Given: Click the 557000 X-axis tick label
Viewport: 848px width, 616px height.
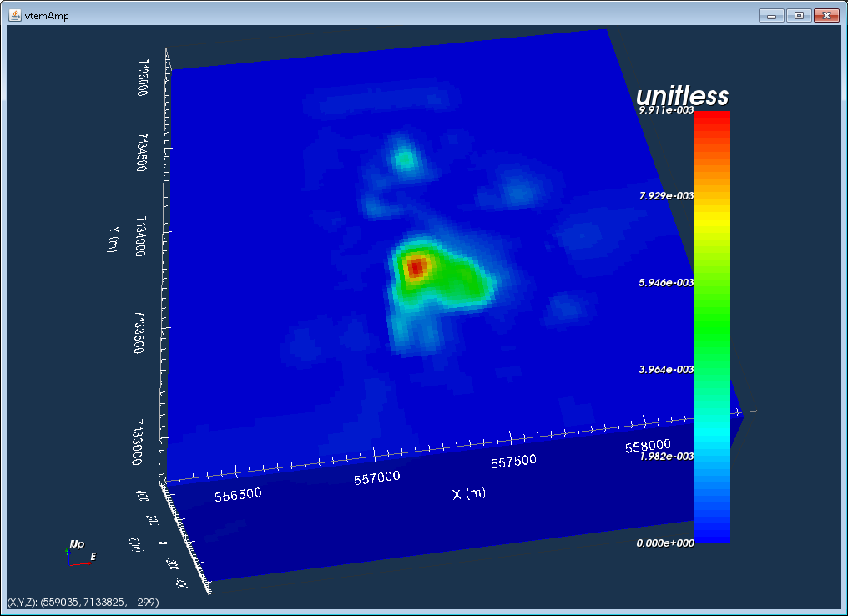Looking at the screenshot, I should (377, 478).
